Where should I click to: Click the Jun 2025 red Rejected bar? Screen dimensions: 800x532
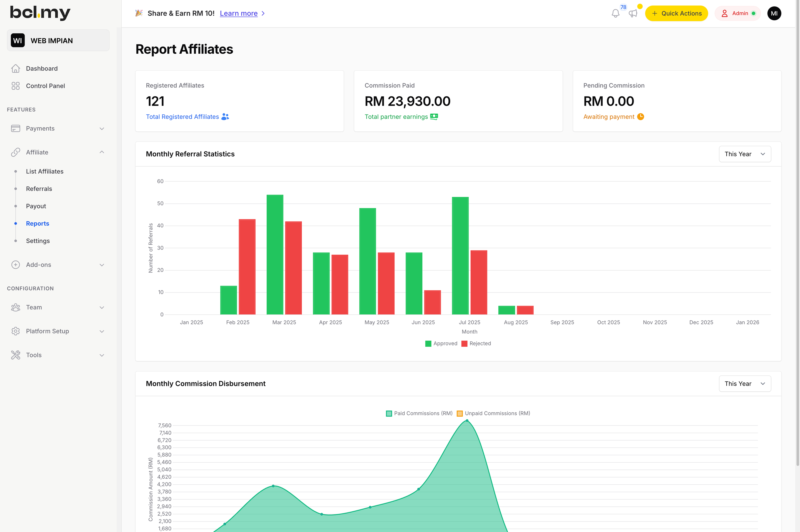click(x=432, y=302)
